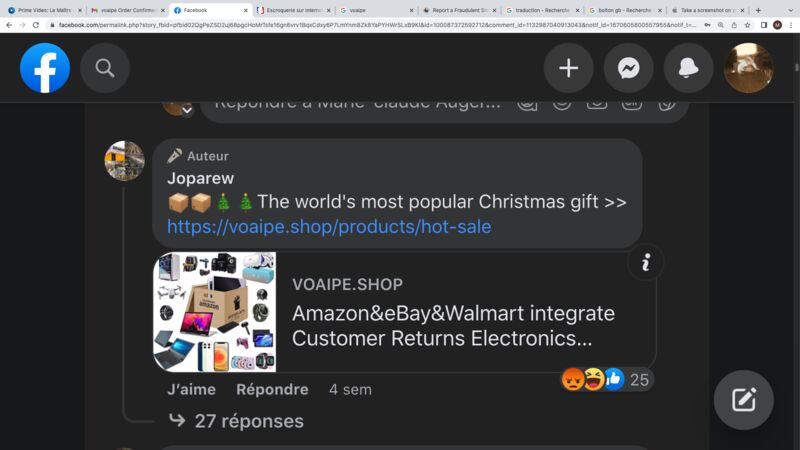Expand the 27 réponses thread

pyautogui.click(x=236, y=421)
